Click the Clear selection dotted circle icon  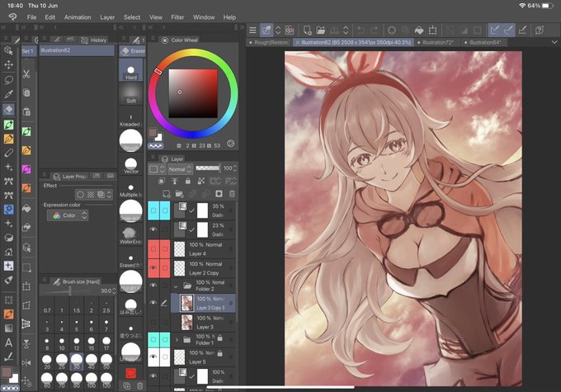click(392, 30)
